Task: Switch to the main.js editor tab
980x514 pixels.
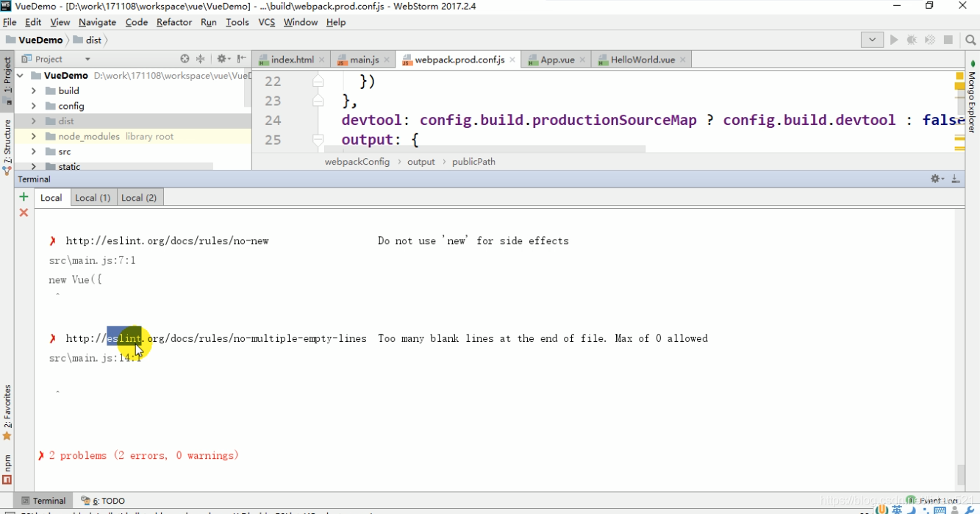Action: click(364, 60)
